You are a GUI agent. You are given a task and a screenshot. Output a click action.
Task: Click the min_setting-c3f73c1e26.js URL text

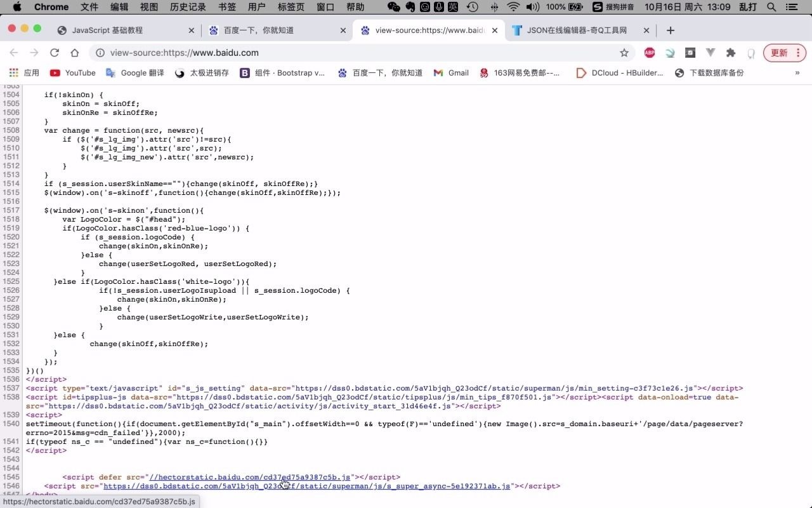pyautogui.click(x=494, y=388)
